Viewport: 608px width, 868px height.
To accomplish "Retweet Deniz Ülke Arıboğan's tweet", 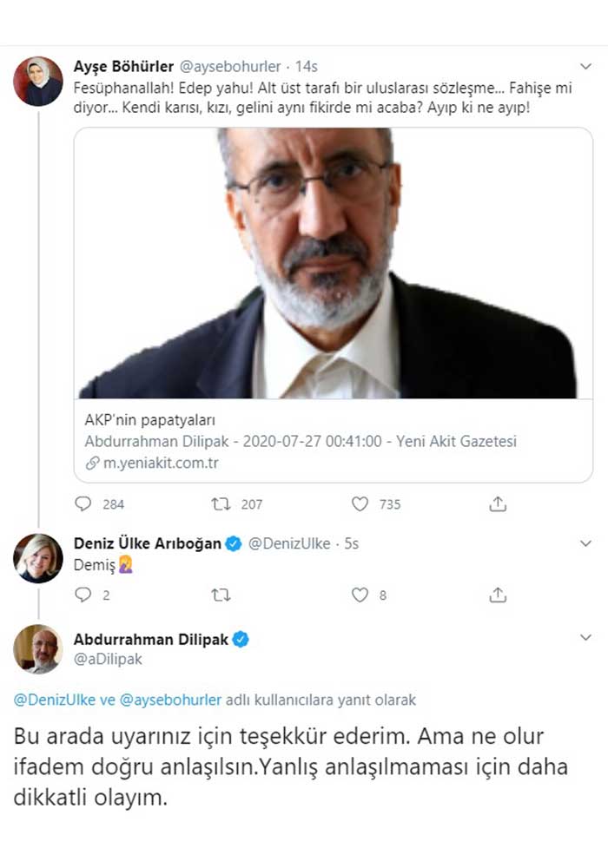I will (x=221, y=595).
